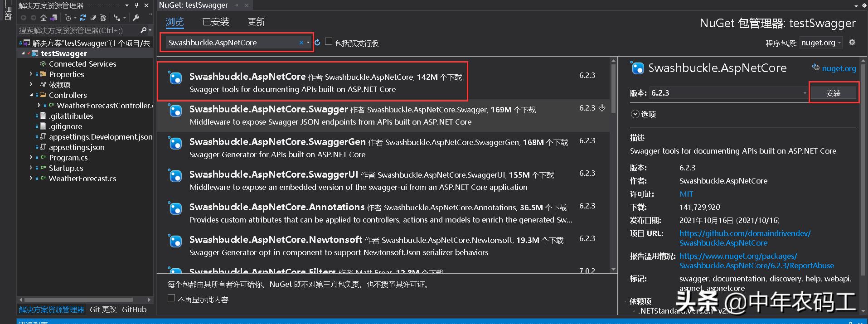
Task: Click the Show All Files icon
Action: 103,18
